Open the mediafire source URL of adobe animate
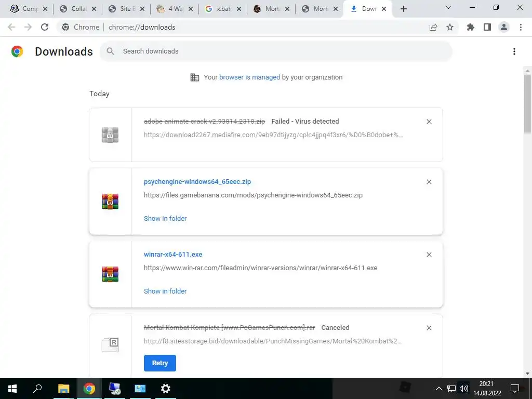Image resolution: width=532 pixels, height=399 pixels. (x=273, y=135)
